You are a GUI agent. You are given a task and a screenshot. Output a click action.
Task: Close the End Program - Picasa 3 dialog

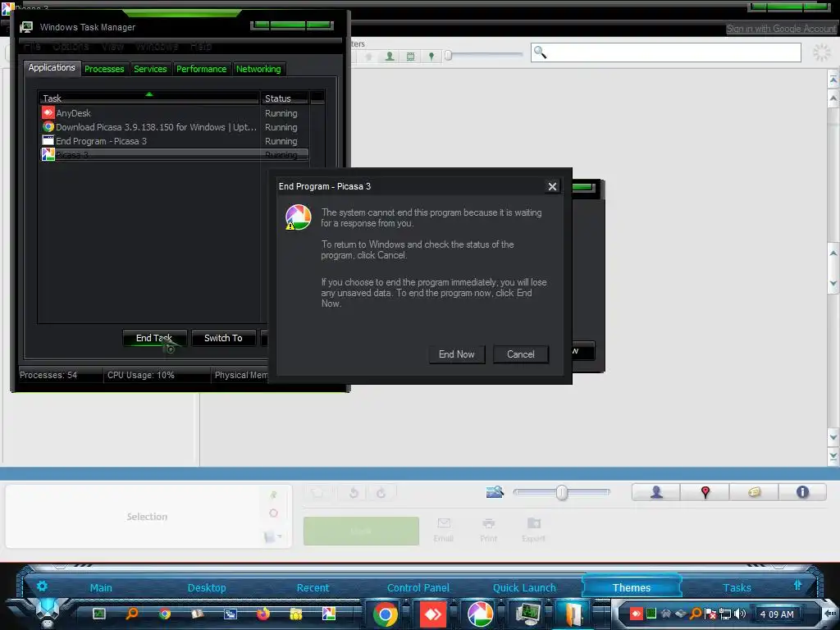552,186
